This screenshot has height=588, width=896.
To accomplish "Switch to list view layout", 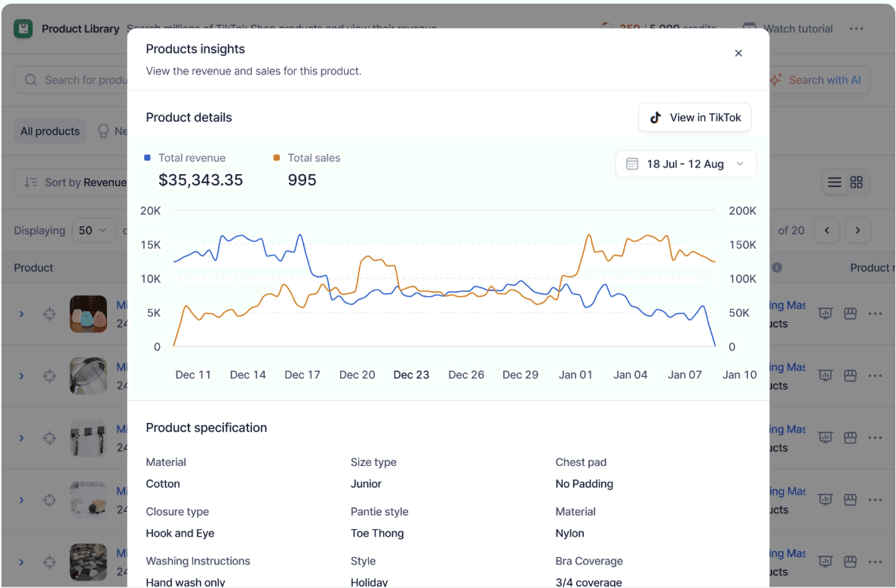I will [x=834, y=182].
